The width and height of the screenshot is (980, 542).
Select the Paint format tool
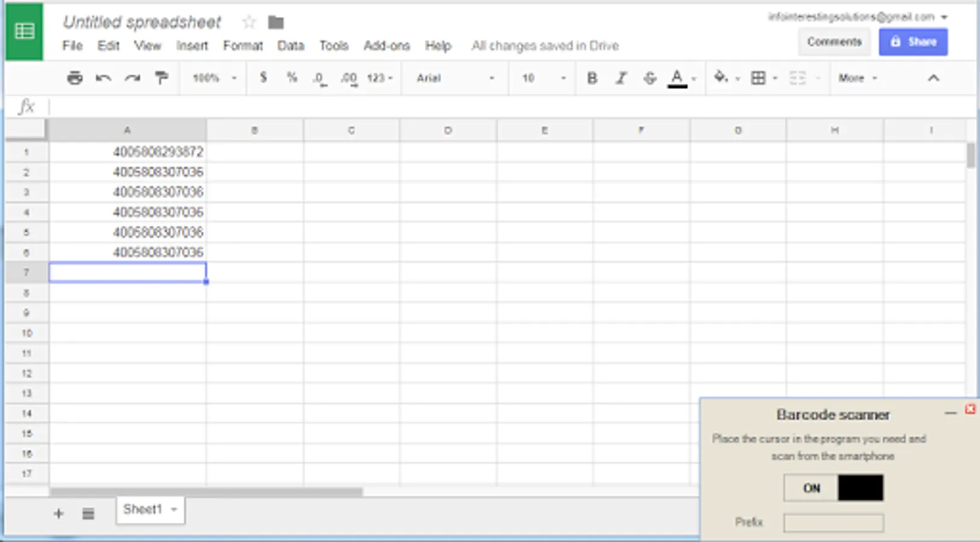pos(161,78)
